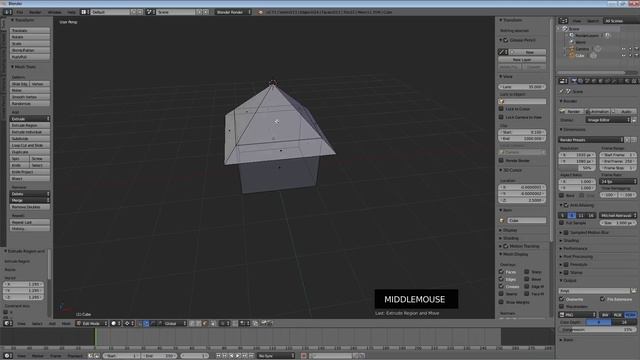Image resolution: width=640 pixels, height=360 pixels.
Task: Open the Edit Mode selector dropdown
Action: (92, 323)
